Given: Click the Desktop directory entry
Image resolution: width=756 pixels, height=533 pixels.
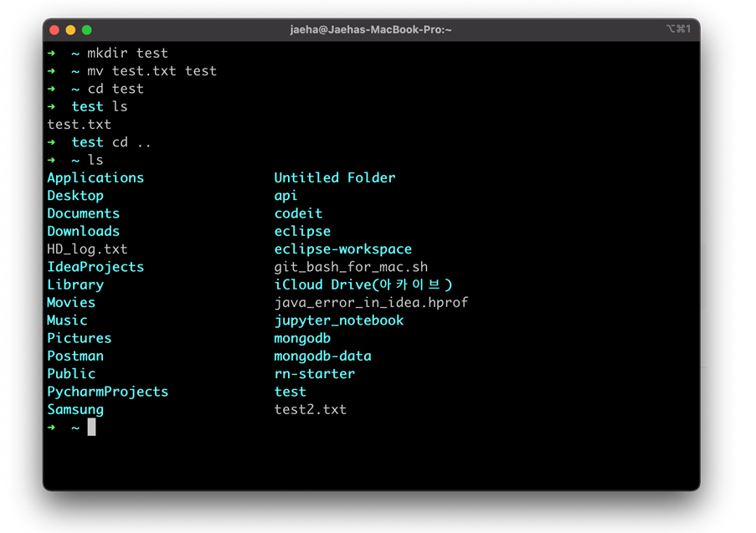Looking at the screenshot, I should tap(75, 196).
